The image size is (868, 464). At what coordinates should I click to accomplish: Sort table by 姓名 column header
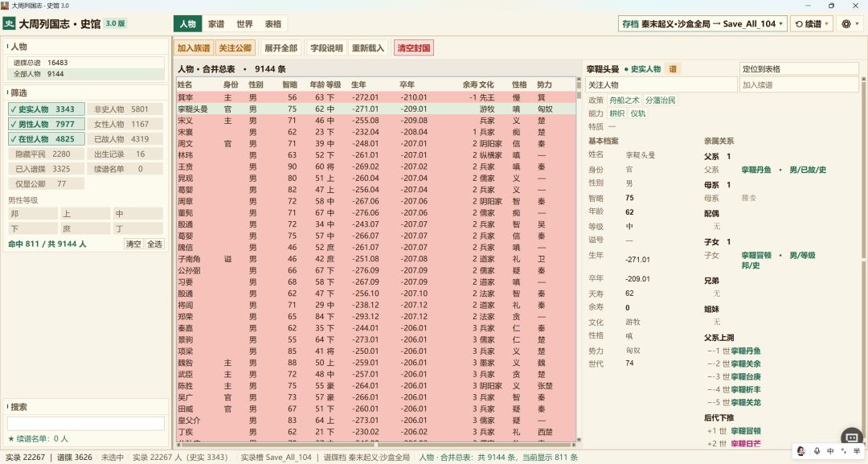185,84
